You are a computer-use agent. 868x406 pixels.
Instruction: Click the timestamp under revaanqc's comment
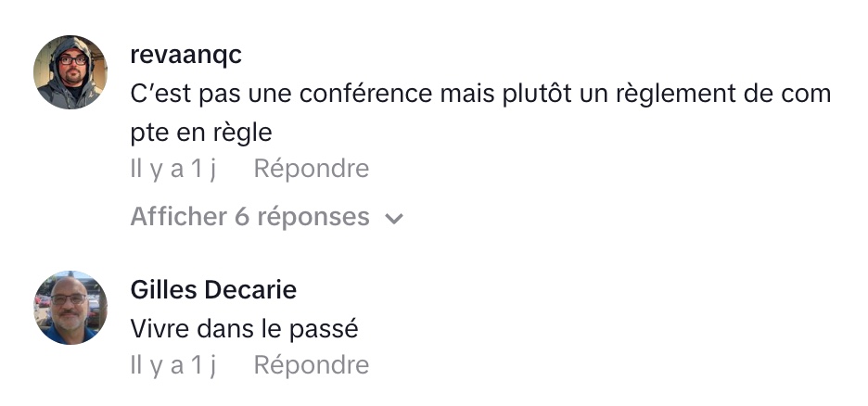pyautogui.click(x=172, y=169)
